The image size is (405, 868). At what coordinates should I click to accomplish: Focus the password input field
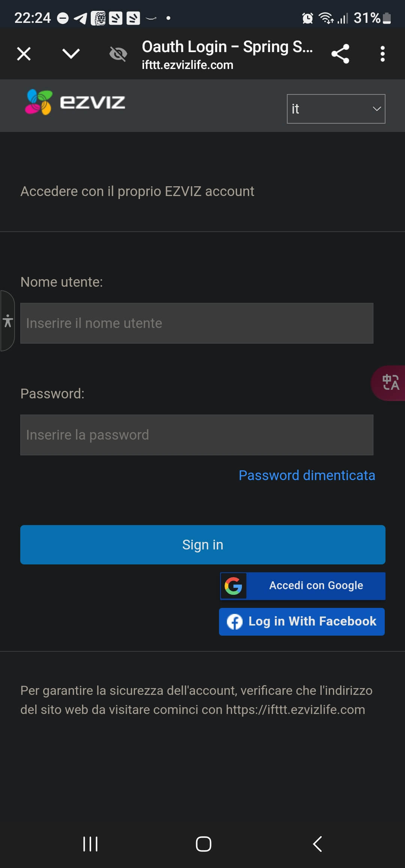click(197, 435)
